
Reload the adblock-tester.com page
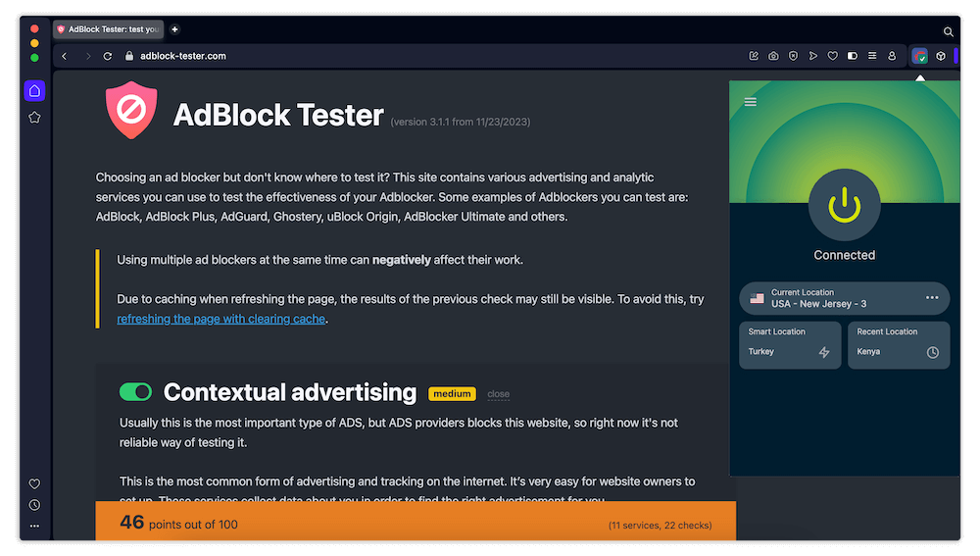pyautogui.click(x=108, y=56)
